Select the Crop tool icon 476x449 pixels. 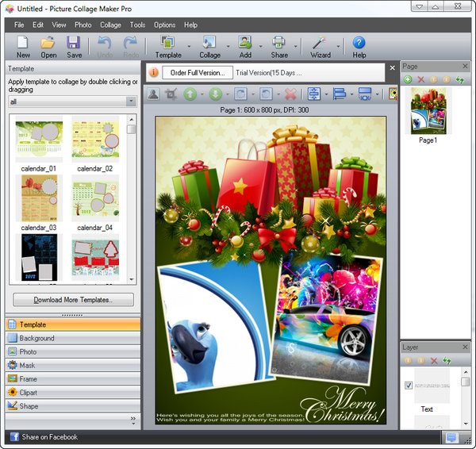click(171, 94)
